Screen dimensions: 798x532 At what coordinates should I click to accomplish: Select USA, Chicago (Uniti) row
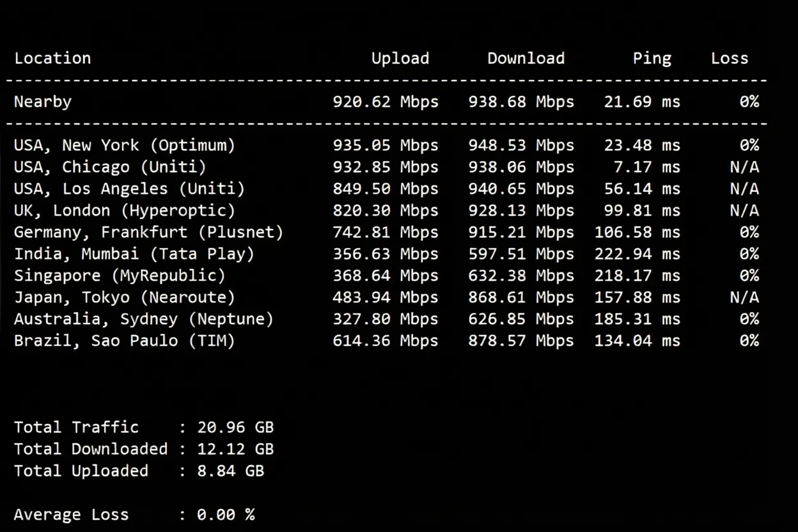pos(386,167)
